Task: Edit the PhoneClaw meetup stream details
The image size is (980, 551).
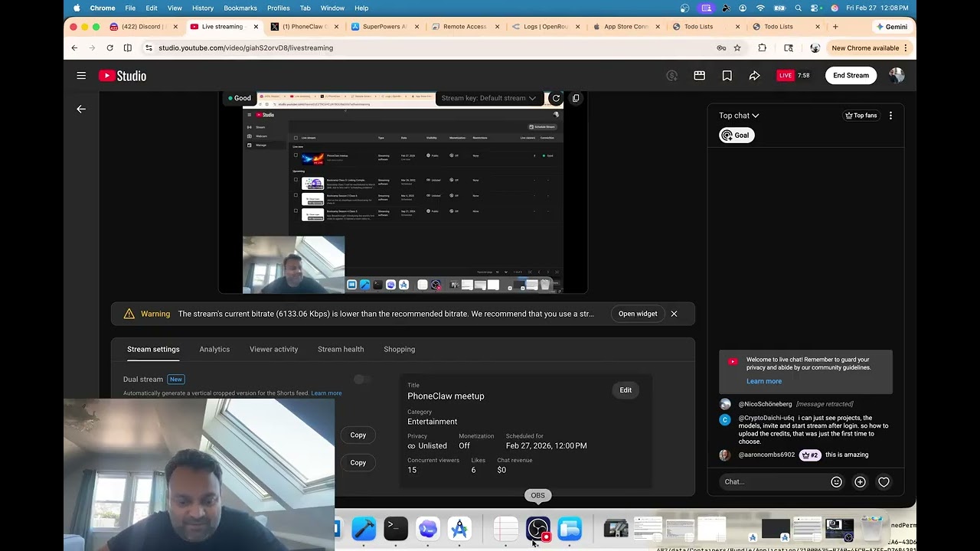Action: [626, 390]
